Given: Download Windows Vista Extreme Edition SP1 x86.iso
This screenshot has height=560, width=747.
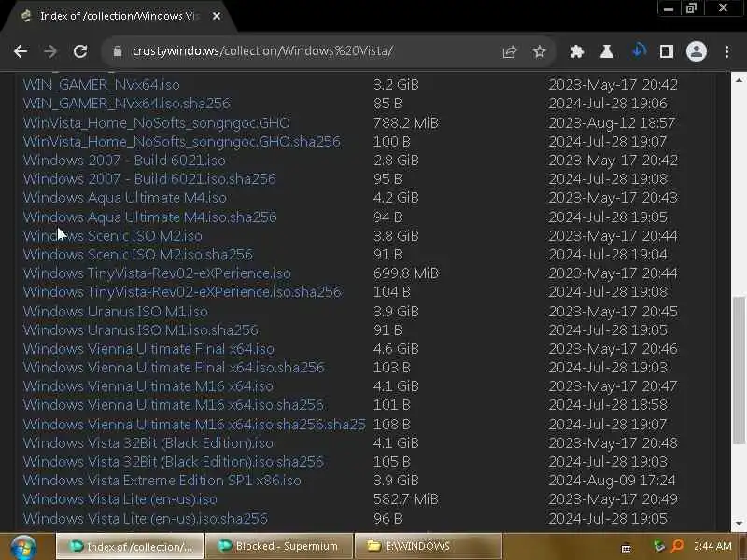Looking at the screenshot, I should (x=162, y=480).
